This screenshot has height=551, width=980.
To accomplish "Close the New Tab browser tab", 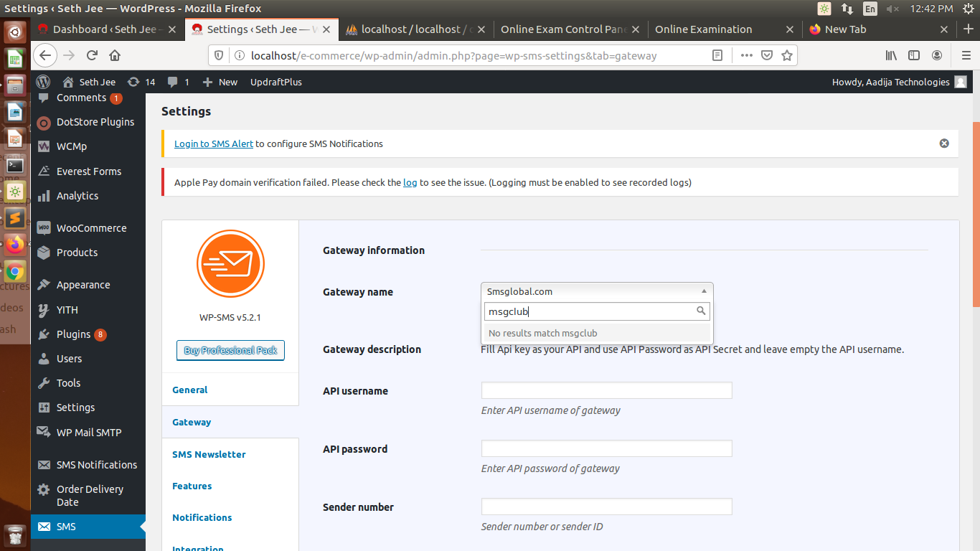I will click(945, 29).
